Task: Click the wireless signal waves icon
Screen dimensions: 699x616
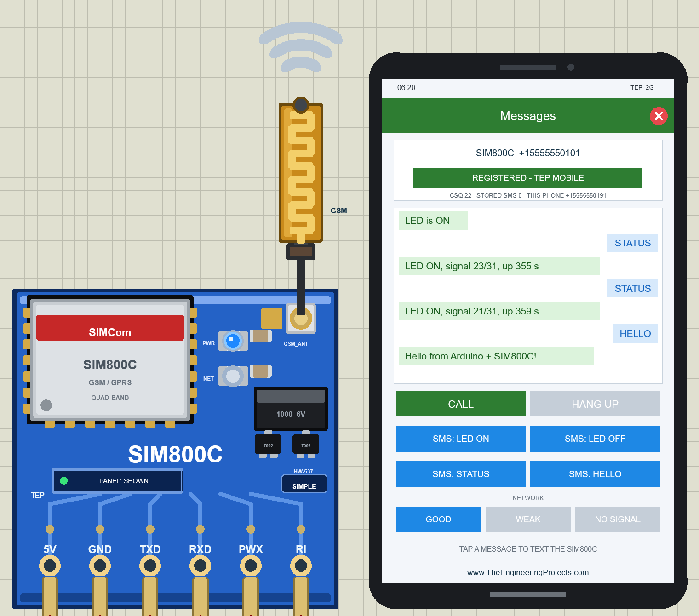Action: (301, 47)
